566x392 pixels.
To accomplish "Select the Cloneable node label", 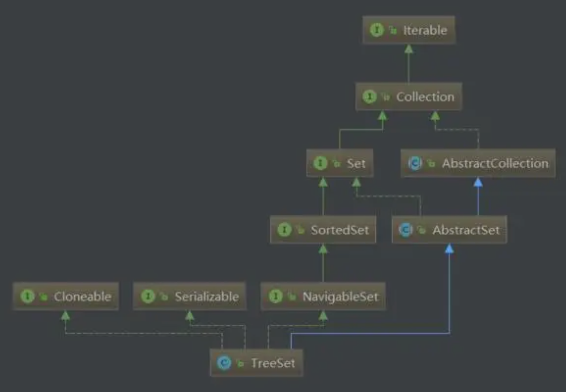I will coord(83,297).
